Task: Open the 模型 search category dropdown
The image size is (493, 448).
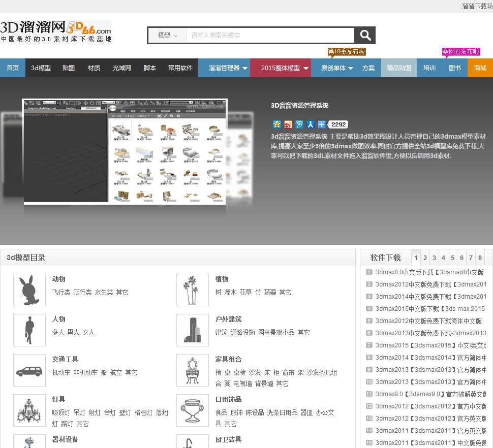Action: (x=167, y=35)
